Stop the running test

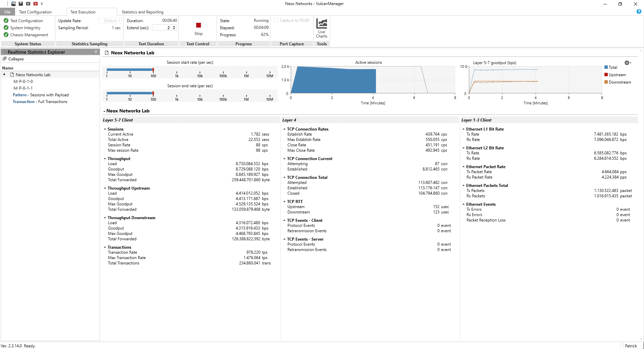[199, 29]
